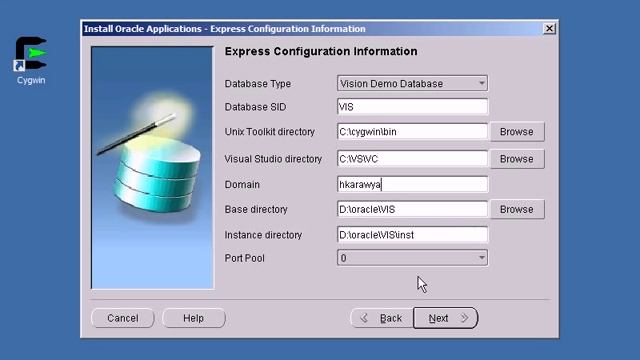Screen dimensions: 640x360
Task: Focus the Instance directory field
Action: point(412,235)
